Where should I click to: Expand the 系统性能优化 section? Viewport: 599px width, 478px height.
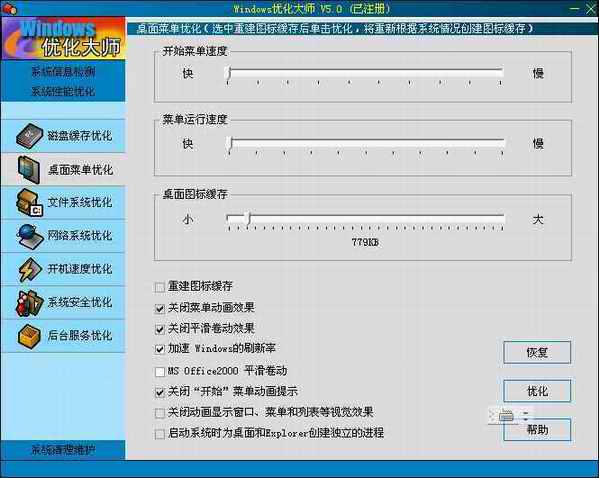click(x=63, y=91)
